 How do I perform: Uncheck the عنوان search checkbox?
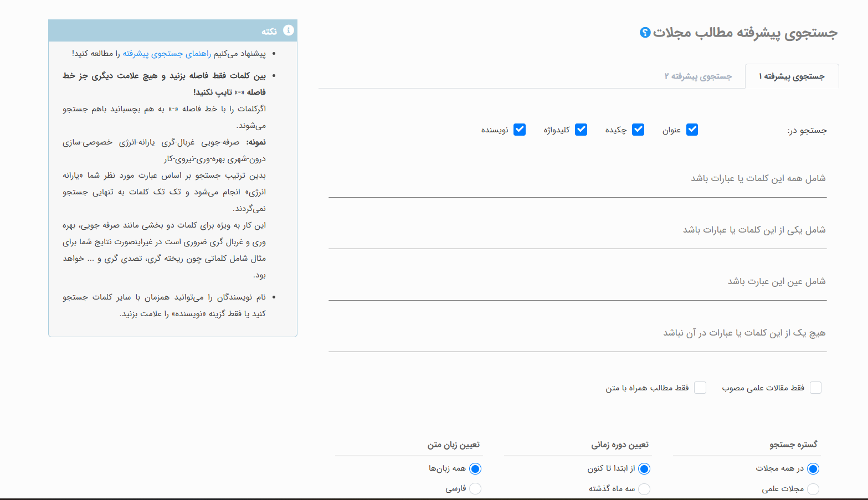click(692, 129)
